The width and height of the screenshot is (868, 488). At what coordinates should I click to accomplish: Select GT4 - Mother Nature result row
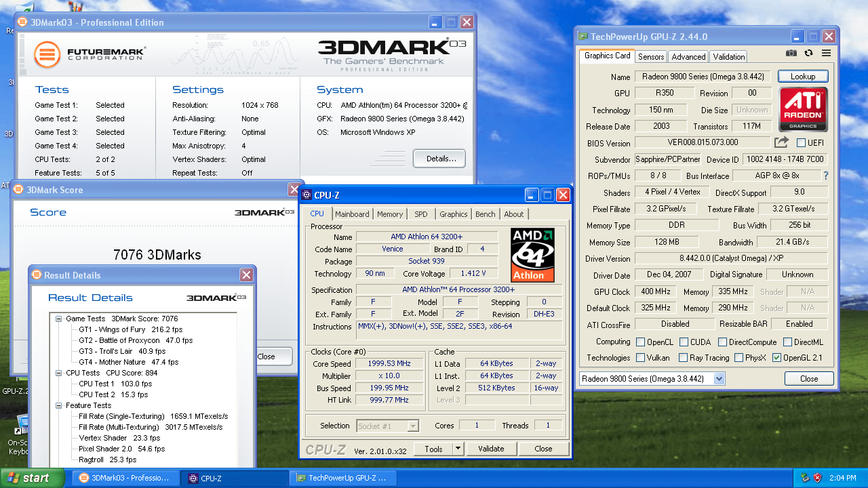[129, 362]
